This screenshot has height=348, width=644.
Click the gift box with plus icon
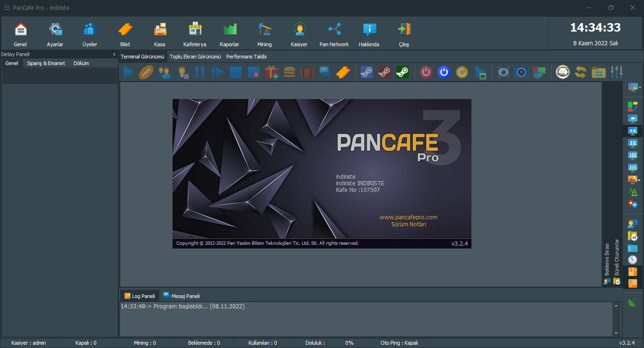tap(272, 72)
